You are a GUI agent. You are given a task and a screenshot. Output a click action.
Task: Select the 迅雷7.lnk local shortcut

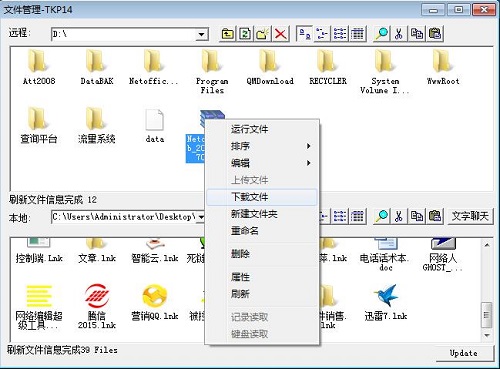(x=386, y=302)
